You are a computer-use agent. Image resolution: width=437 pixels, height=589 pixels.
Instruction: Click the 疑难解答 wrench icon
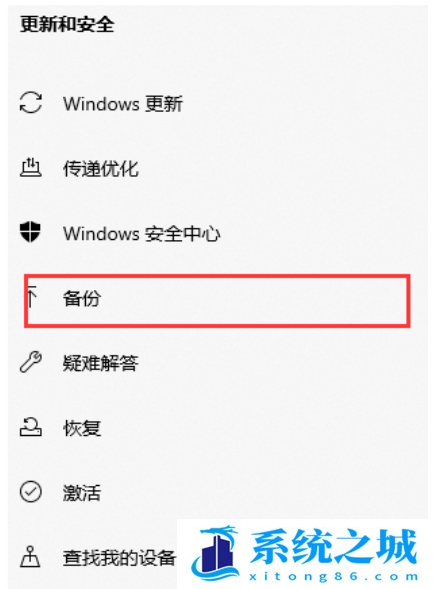point(31,362)
